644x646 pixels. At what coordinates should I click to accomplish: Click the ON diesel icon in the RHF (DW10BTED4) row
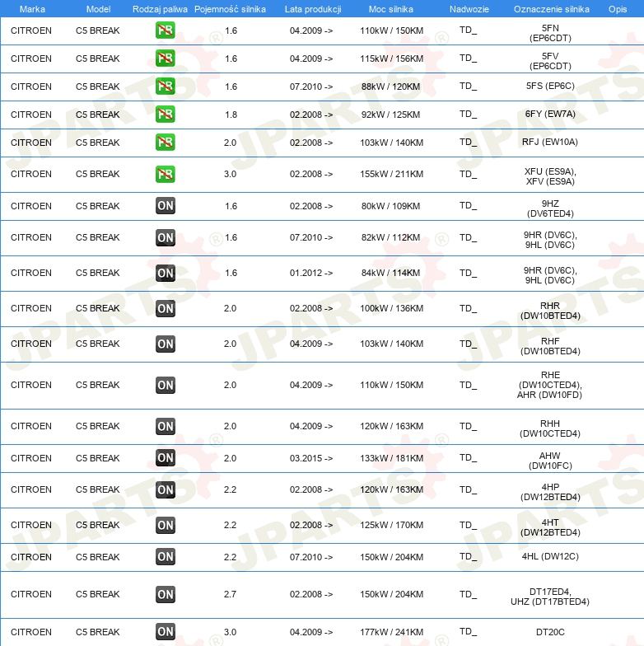tap(165, 344)
